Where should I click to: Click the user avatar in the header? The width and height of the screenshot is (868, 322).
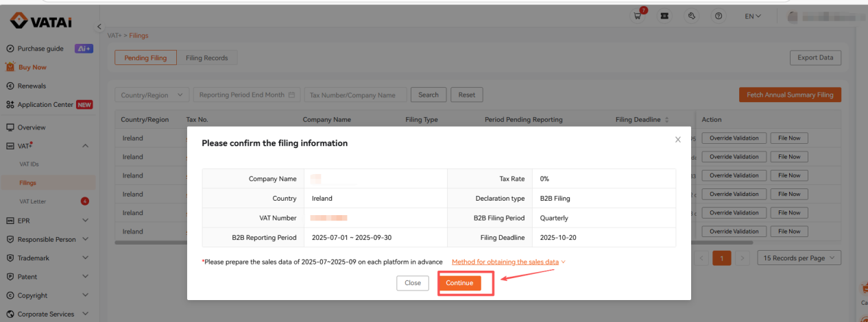pyautogui.click(x=793, y=16)
